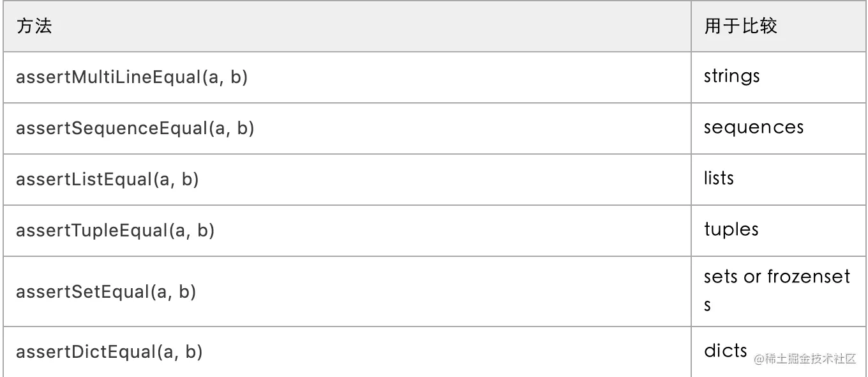Select assertSequenceEqual(a, b) cell
The image size is (868, 377).
click(x=347, y=128)
